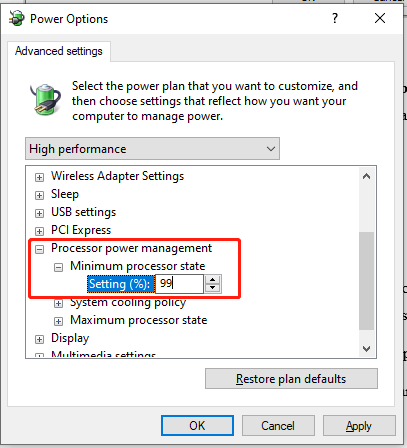407x448 pixels.
Task: Expand USB settings tree node
Action: click(x=39, y=213)
